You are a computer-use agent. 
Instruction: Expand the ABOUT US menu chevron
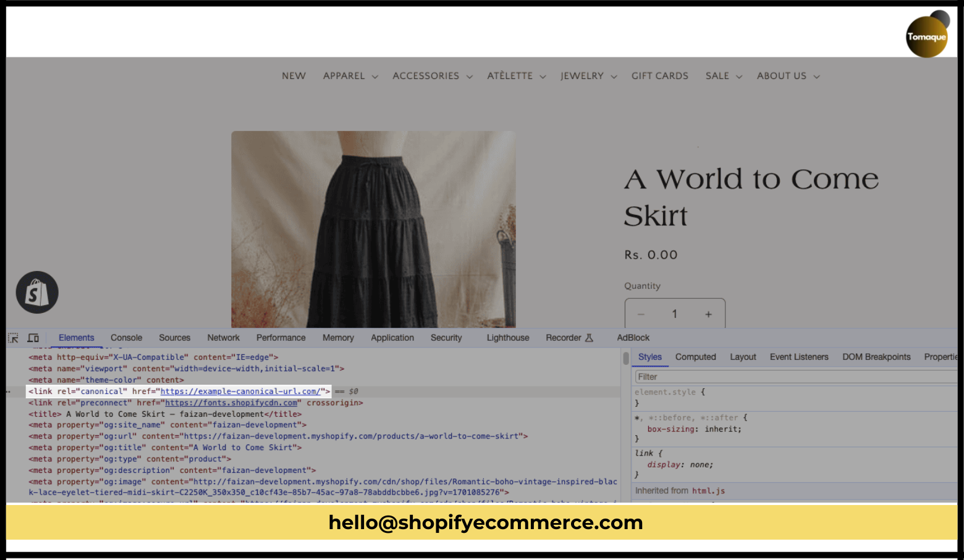(816, 77)
